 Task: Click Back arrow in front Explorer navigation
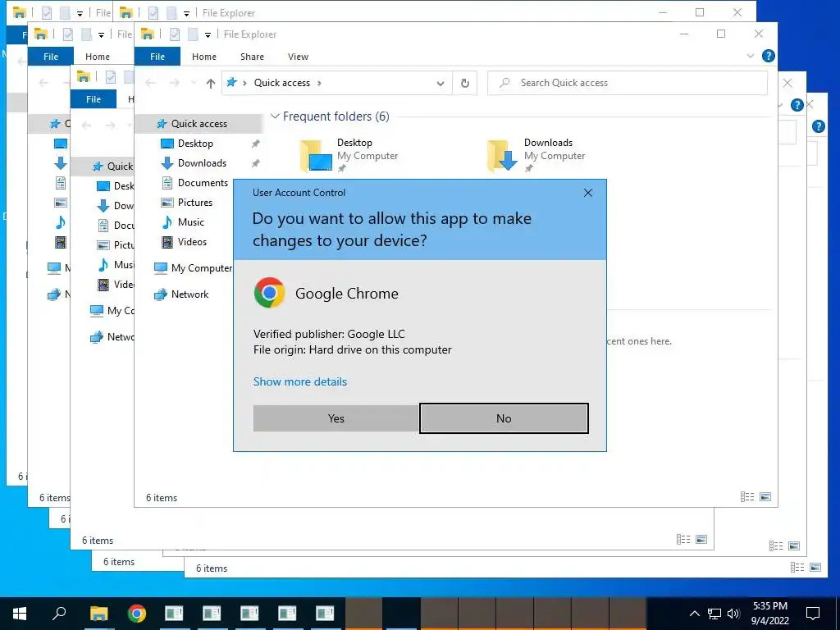[151, 83]
